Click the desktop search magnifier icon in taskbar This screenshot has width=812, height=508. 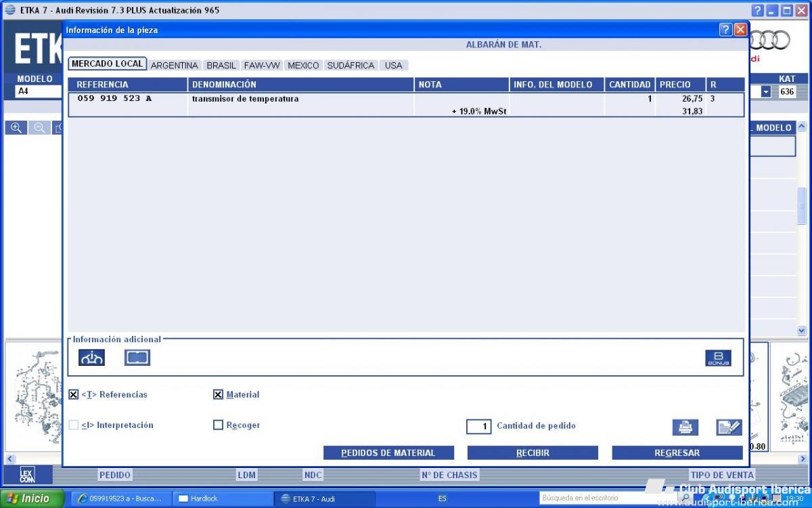[685, 499]
